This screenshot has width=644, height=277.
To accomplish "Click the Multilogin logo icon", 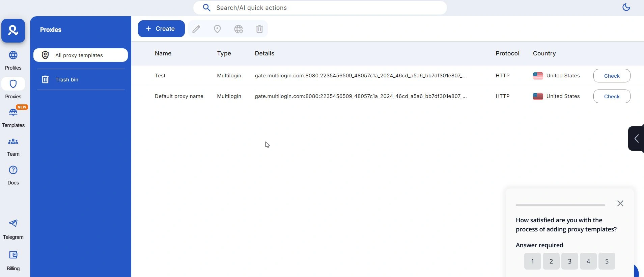I will pyautogui.click(x=13, y=31).
